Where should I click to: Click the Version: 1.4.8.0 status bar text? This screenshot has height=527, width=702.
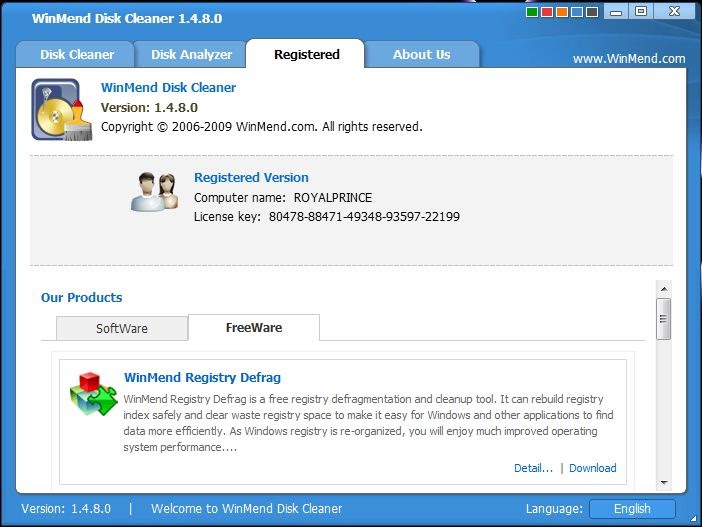(66, 509)
